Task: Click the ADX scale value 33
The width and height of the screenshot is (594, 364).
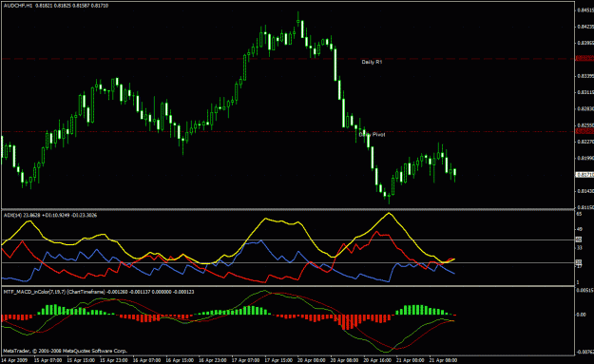Action: click(x=579, y=248)
